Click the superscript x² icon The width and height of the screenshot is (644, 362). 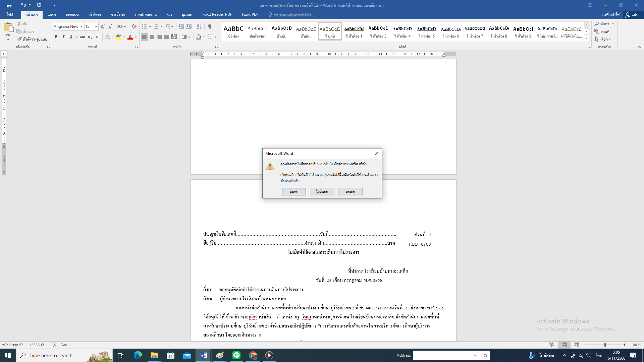pos(97,37)
